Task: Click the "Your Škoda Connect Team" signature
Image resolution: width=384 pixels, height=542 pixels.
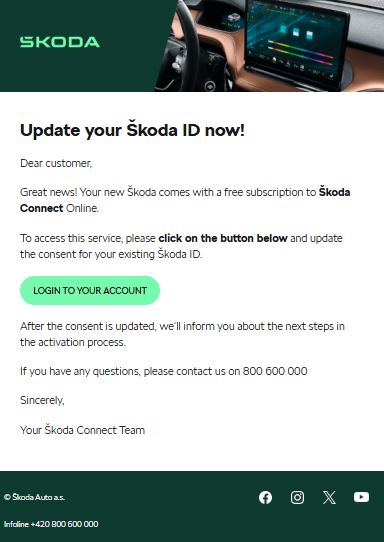Action: [x=82, y=430]
